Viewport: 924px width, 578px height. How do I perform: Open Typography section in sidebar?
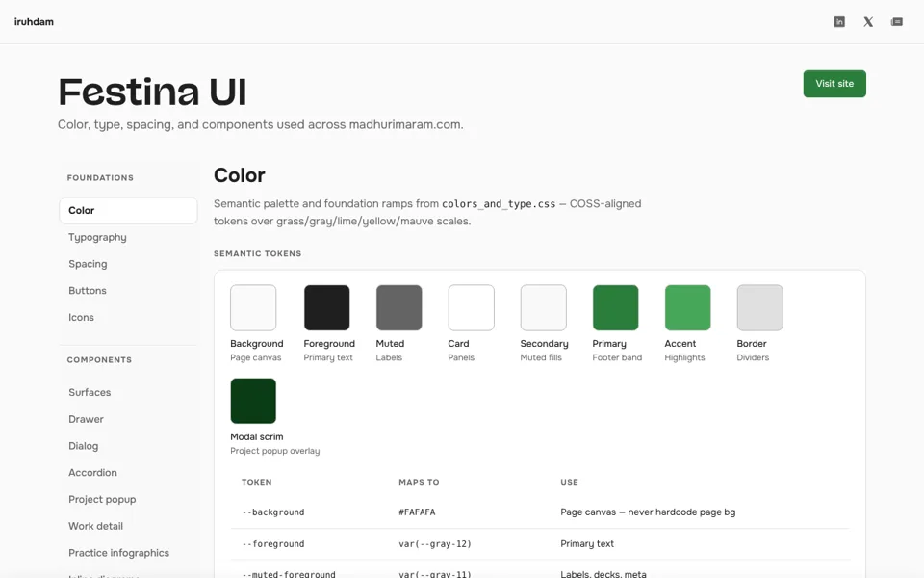[97, 237]
